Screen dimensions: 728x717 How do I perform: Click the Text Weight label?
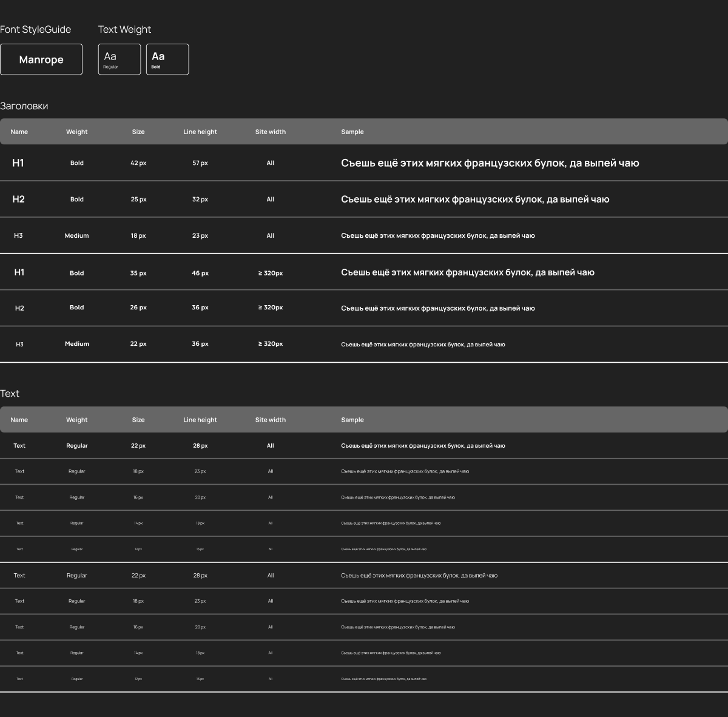click(124, 29)
